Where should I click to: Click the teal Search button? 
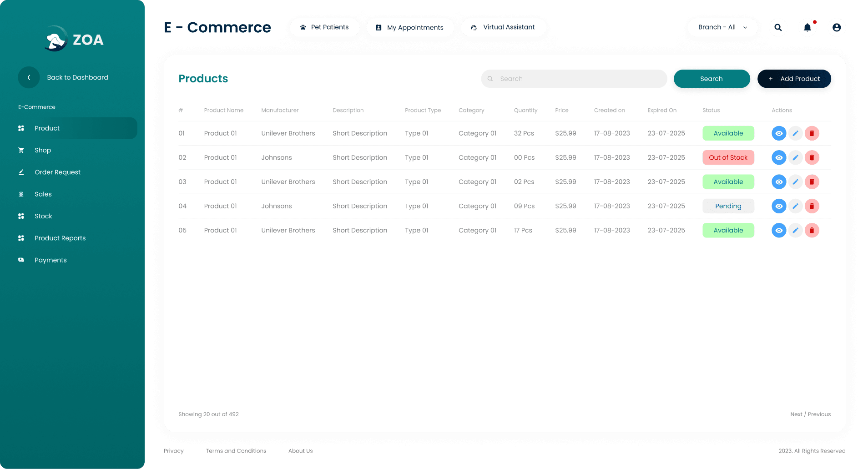[x=712, y=79]
